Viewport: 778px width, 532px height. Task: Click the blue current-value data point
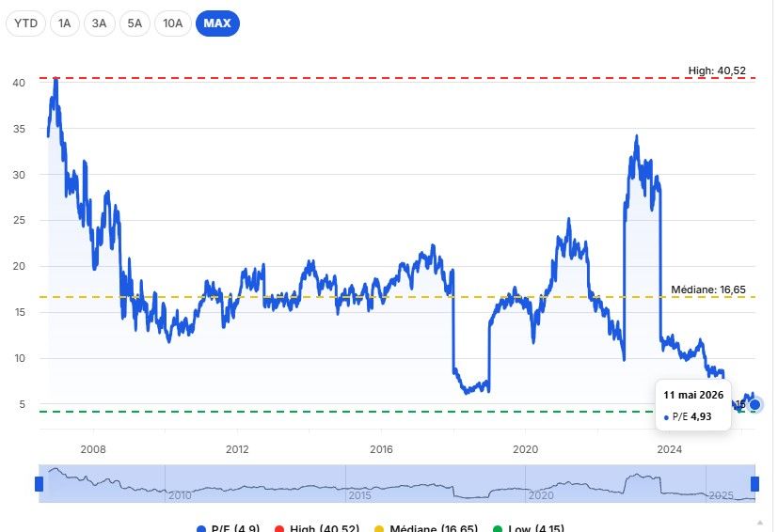(x=754, y=404)
